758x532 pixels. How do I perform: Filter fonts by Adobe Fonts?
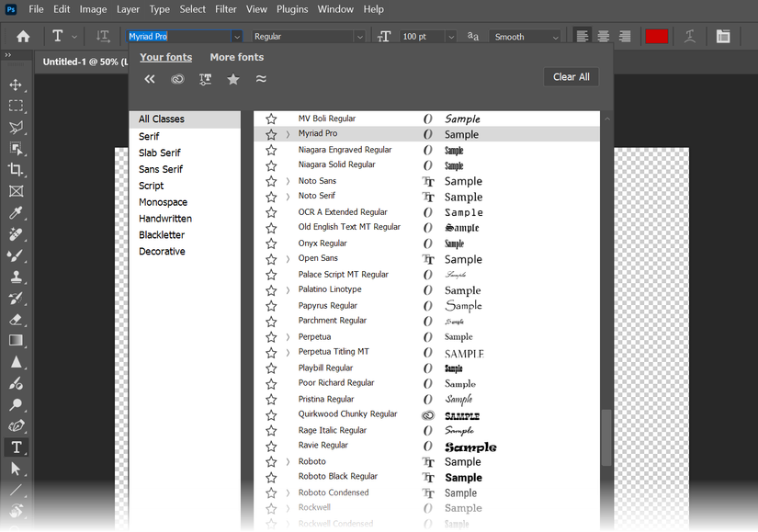pyautogui.click(x=177, y=79)
